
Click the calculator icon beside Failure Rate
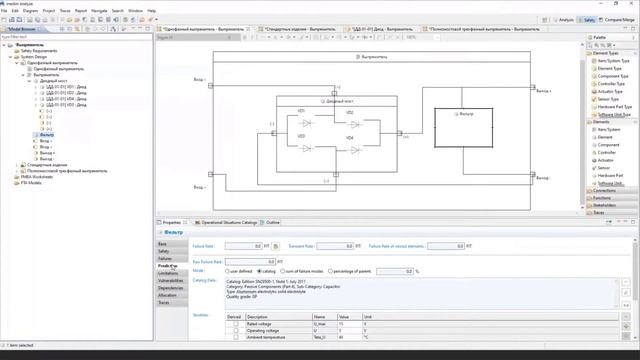tap(276, 247)
